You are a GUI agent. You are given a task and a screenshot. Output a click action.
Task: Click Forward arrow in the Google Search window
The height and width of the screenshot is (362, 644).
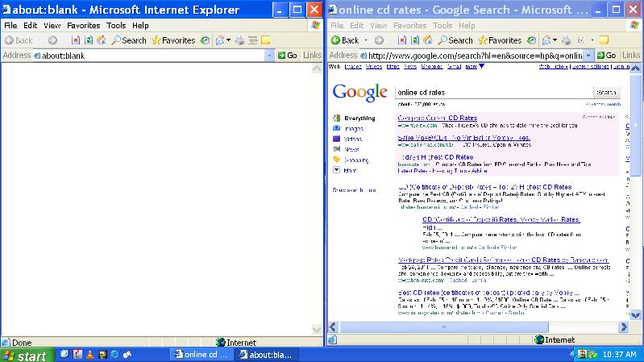coord(379,40)
